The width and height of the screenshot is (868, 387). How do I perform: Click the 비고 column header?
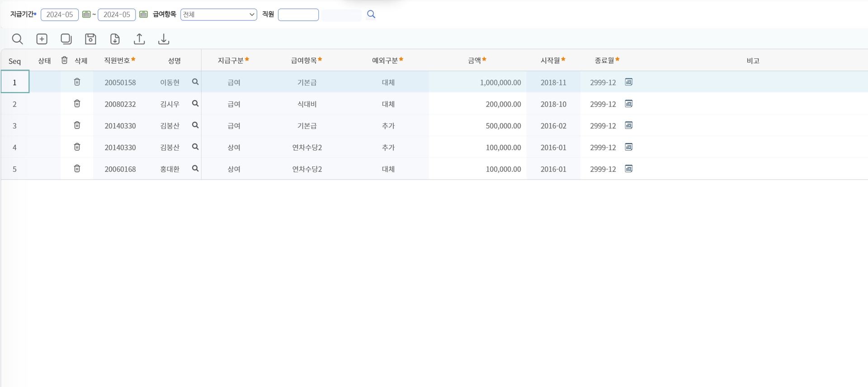tap(753, 61)
